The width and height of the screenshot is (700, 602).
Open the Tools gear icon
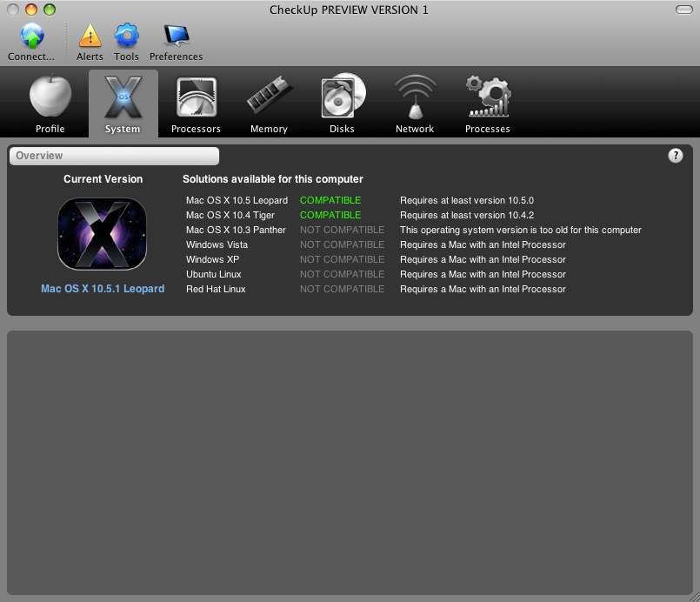pos(126,36)
